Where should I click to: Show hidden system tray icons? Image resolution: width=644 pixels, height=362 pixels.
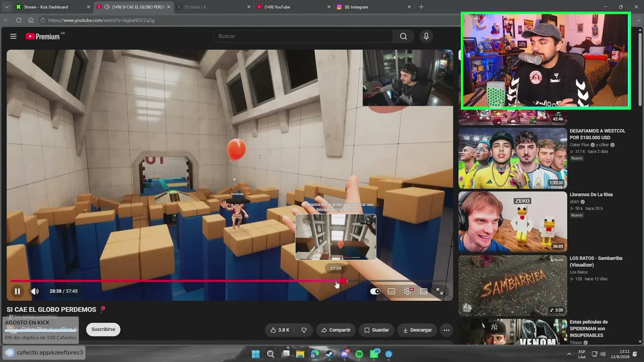pos(569,354)
